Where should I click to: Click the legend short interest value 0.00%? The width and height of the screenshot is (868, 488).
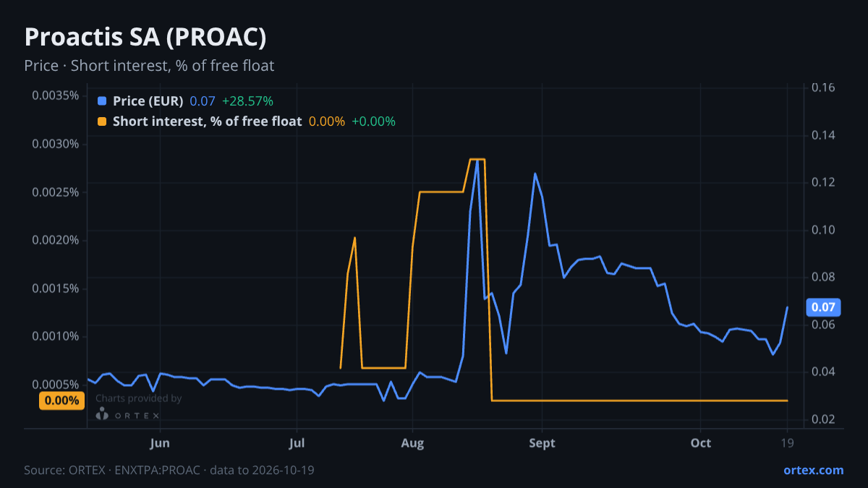coord(327,121)
